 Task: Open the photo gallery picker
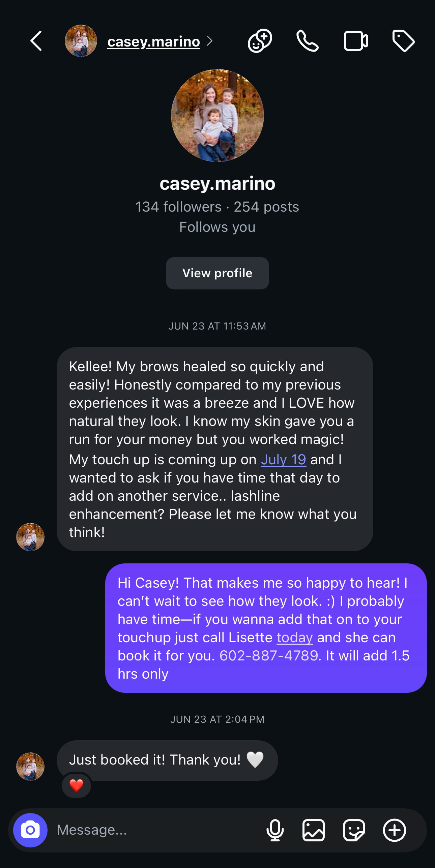click(x=314, y=830)
